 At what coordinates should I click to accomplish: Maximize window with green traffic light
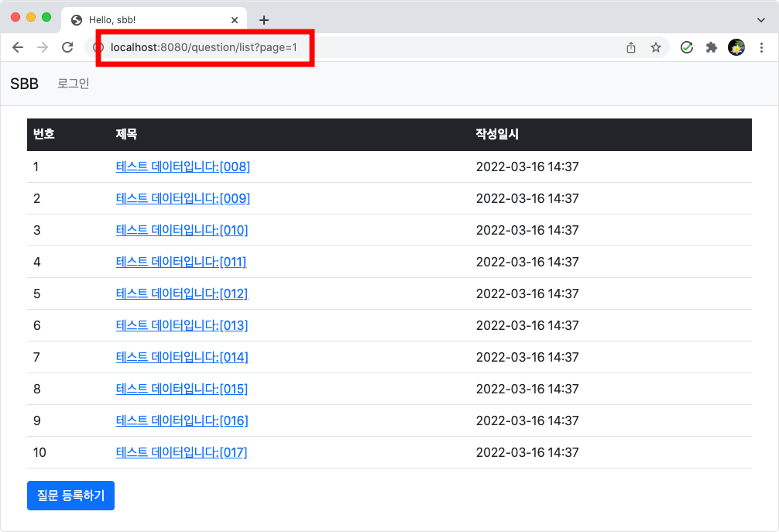click(46, 17)
